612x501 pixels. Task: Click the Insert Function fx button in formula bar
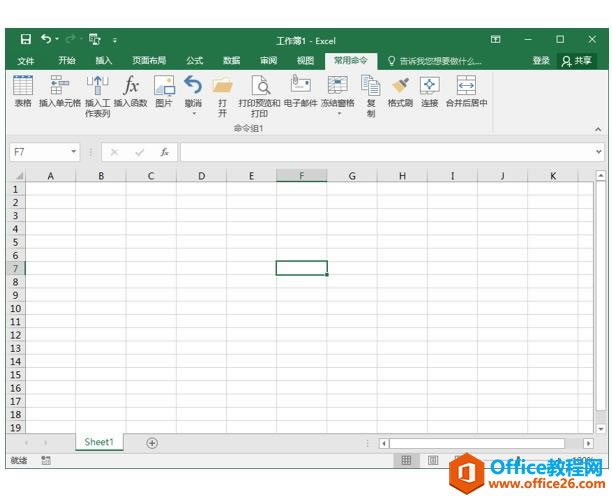pyautogui.click(x=165, y=152)
